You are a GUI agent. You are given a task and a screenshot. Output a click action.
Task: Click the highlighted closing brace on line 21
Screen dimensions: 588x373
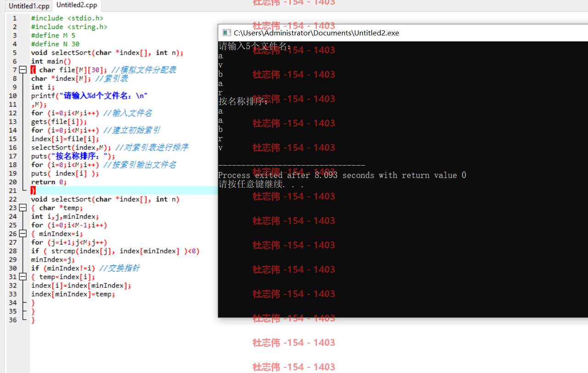(x=33, y=190)
